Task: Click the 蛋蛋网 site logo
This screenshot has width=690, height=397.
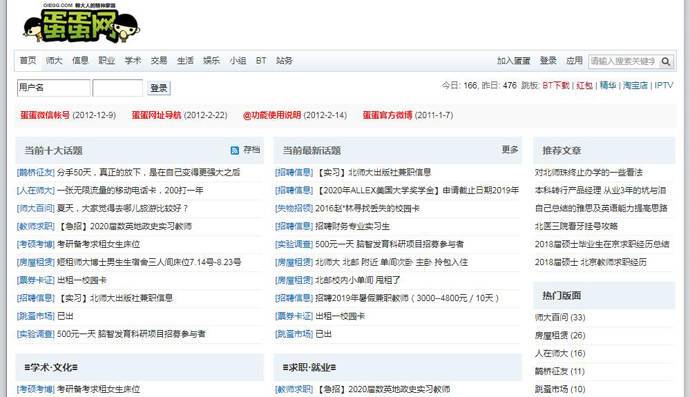Action: click(x=81, y=23)
